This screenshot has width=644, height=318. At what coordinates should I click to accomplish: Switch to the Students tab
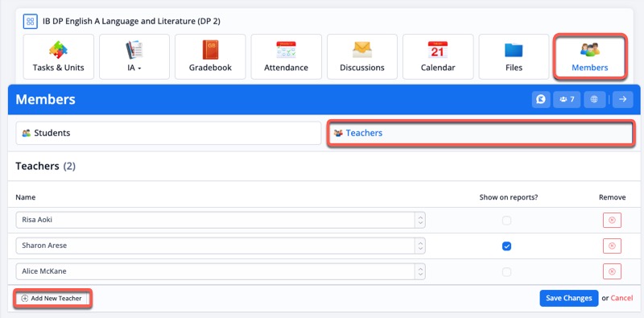pos(168,133)
